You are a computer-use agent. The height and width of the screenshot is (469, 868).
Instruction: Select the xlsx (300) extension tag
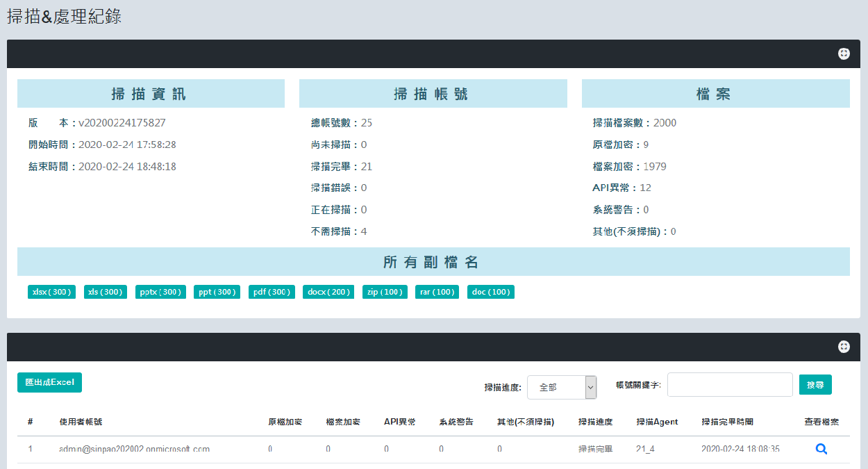coord(52,292)
